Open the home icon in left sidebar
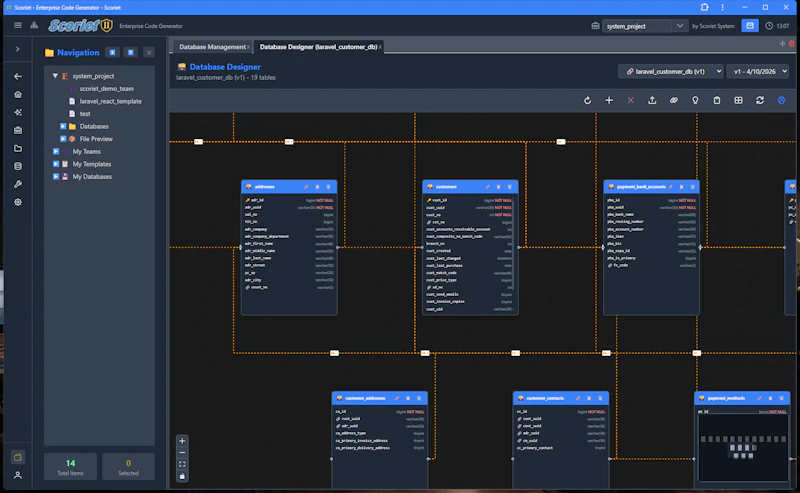This screenshot has width=800, height=493. coord(18,94)
